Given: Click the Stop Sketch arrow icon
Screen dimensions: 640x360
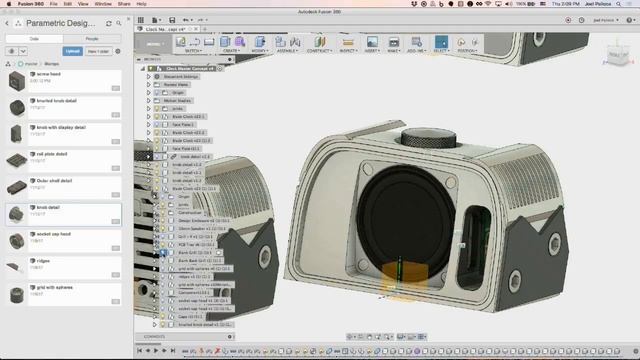Looking at the screenshot, I should [195, 42].
